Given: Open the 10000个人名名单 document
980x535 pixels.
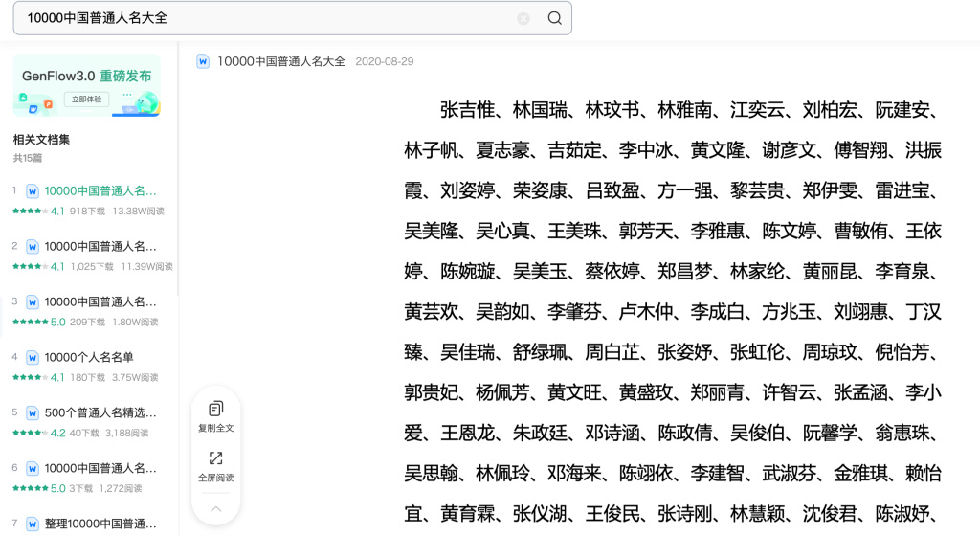Looking at the screenshot, I should (x=89, y=357).
